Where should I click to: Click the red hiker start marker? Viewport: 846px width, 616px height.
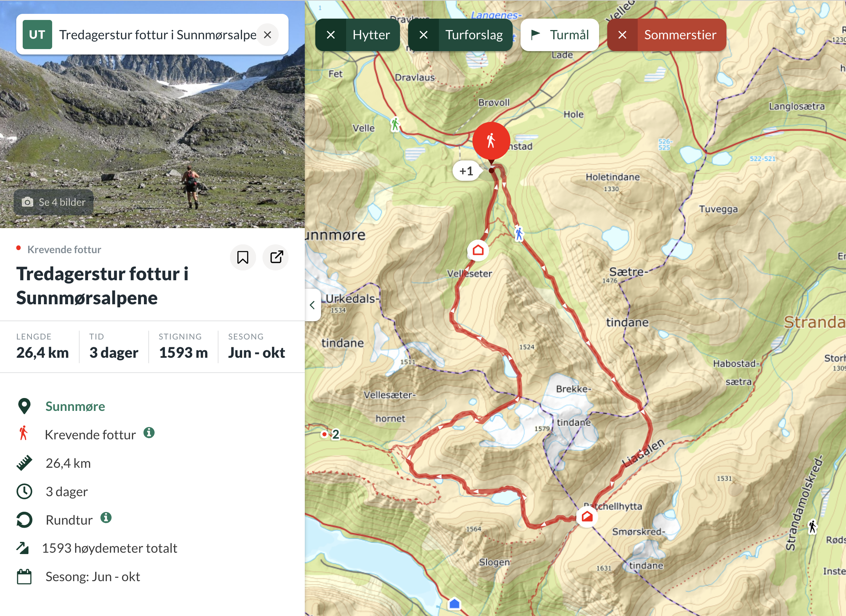coord(491,141)
